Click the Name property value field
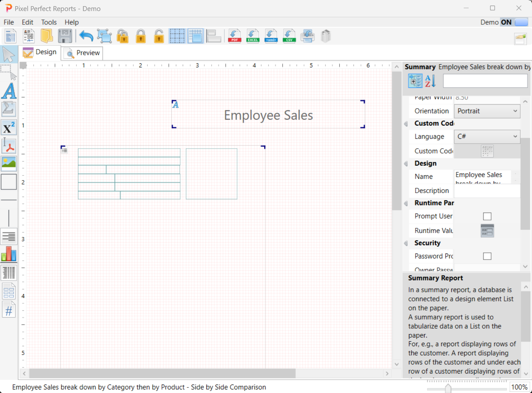This screenshot has width=532, height=393. pyautogui.click(x=483, y=177)
